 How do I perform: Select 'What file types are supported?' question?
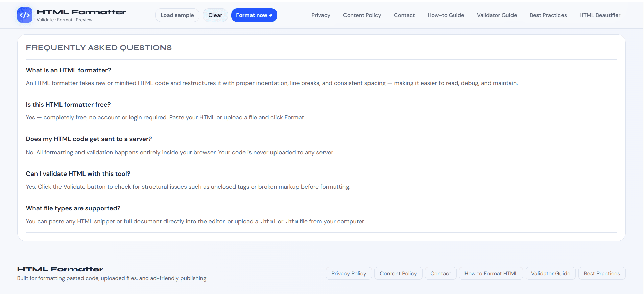tap(73, 208)
